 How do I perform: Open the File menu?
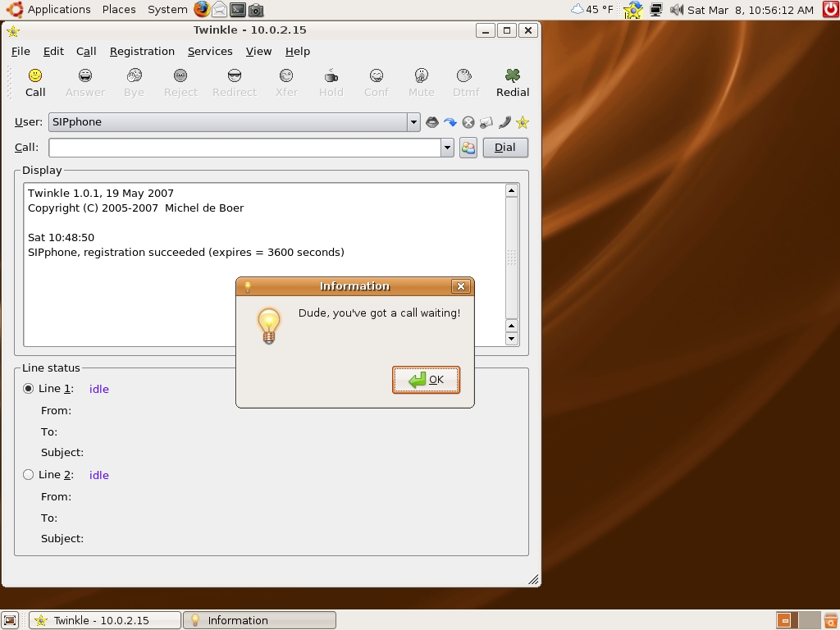(21, 52)
